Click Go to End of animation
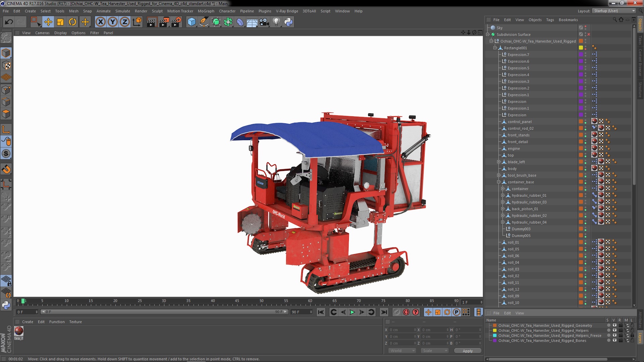The width and height of the screenshot is (644, 362). [x=384, y=312]
